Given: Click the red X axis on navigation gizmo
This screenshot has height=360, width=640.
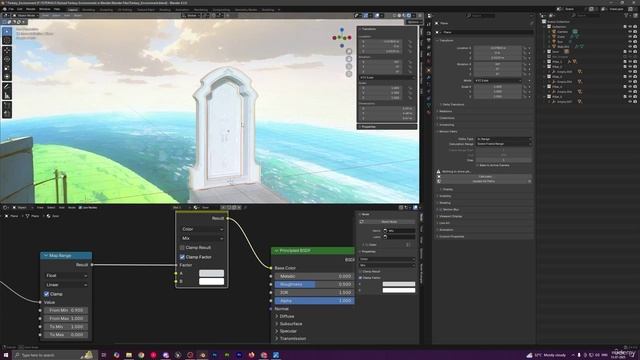Looking at the screenshot, I should tap(350, 38).
